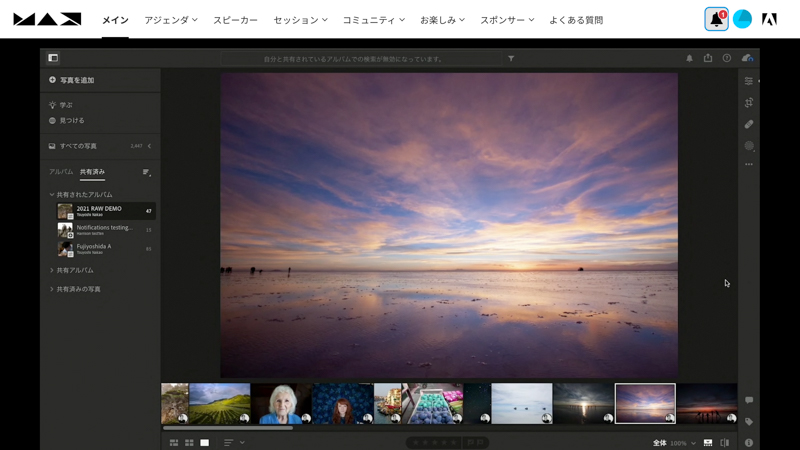Click the 全体 fit zoom button
This screenshot has height=450, width=800.
point(660,443)
